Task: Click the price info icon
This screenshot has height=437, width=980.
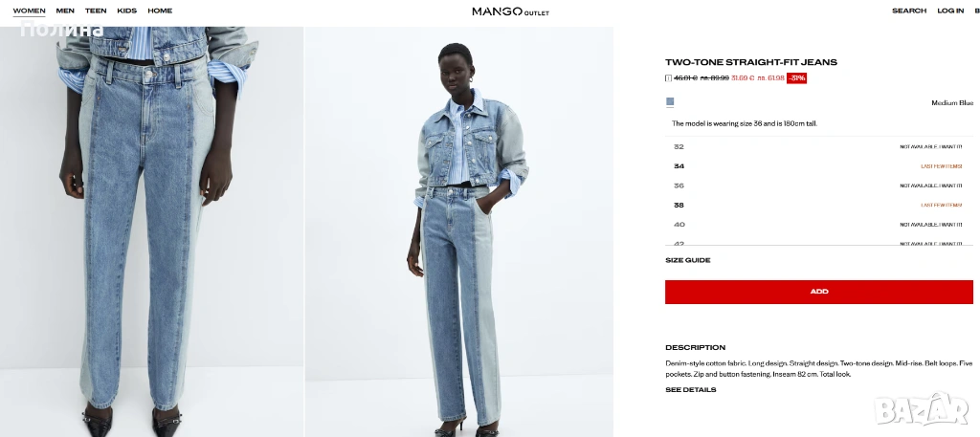Action: point(668,78)
